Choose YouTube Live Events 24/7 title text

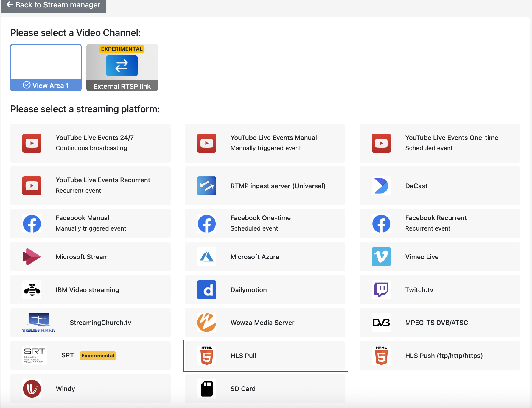[x=95, y=138]
